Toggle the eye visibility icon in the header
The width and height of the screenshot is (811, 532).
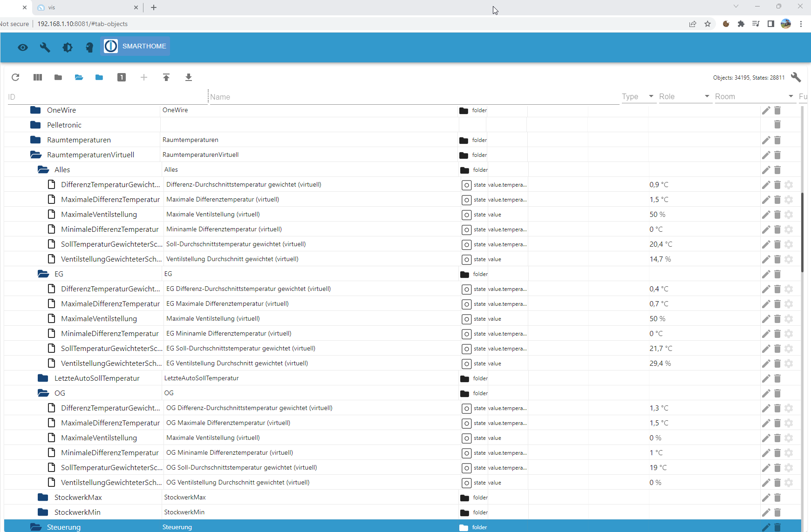[22, 47]
